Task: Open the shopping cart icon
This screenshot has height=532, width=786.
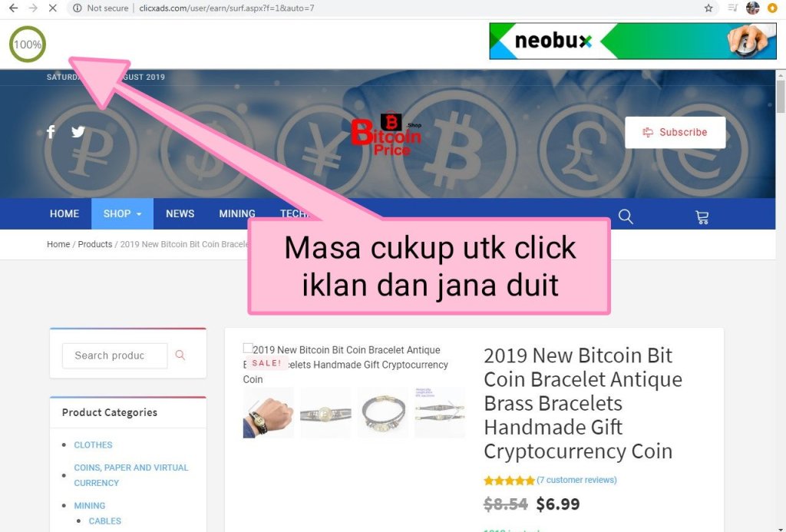Action: pos(702,217)
